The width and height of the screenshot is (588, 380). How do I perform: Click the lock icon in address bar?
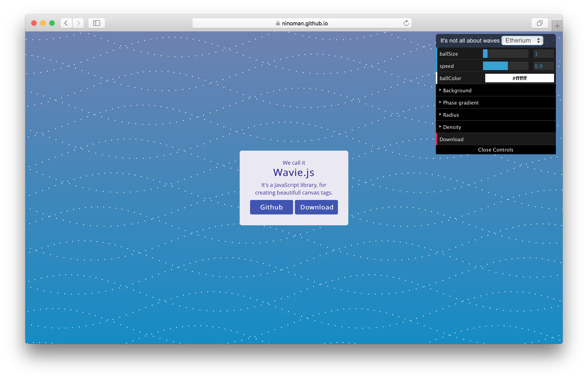(278, 23)
